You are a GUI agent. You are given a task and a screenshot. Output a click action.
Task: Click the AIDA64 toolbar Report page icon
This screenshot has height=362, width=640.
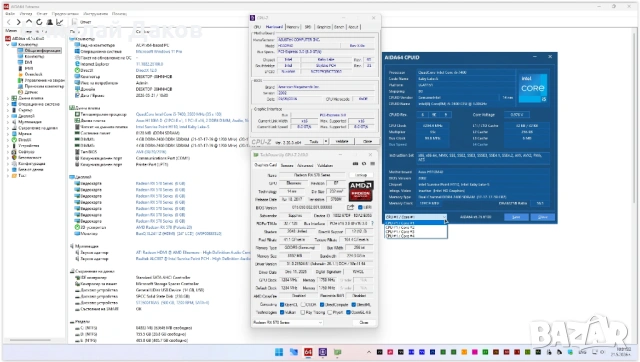75,22
